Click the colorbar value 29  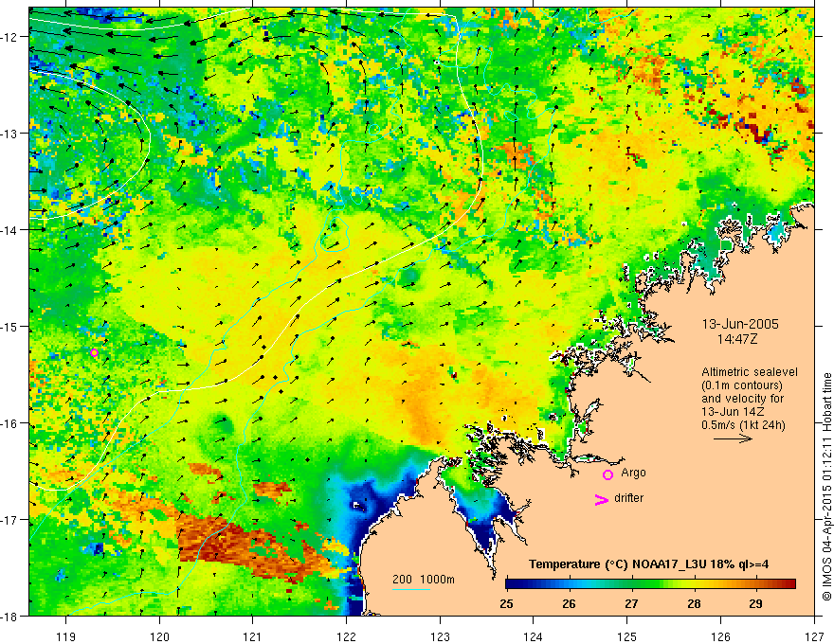coord(755,603)
